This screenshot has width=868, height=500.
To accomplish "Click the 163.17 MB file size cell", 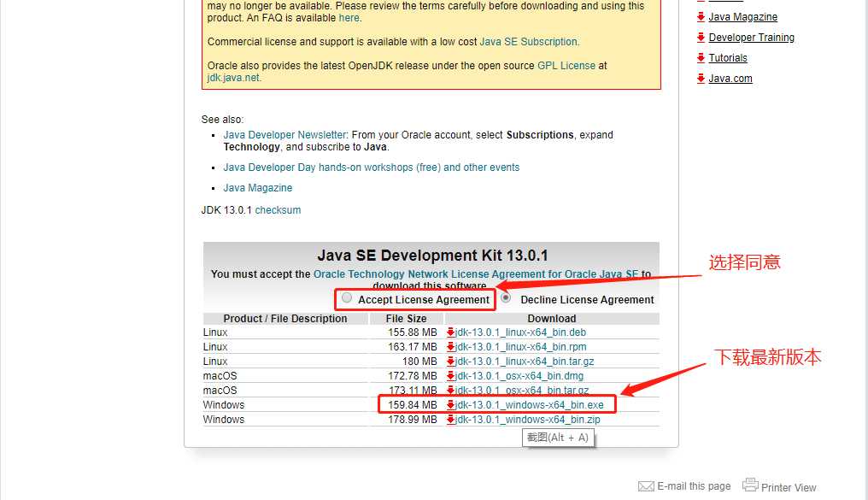I will coord(413,347).
